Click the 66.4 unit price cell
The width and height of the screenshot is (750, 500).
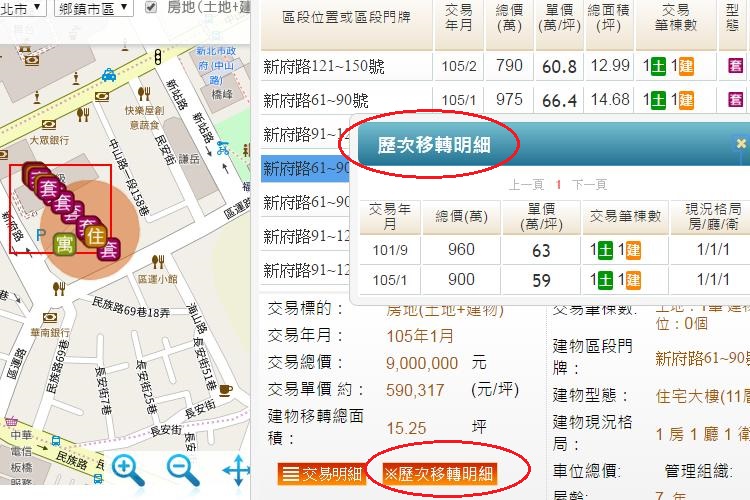559,100
